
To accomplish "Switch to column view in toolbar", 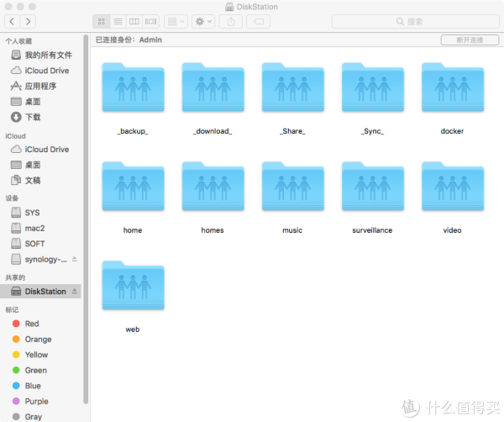I will (x=134, y=21).
